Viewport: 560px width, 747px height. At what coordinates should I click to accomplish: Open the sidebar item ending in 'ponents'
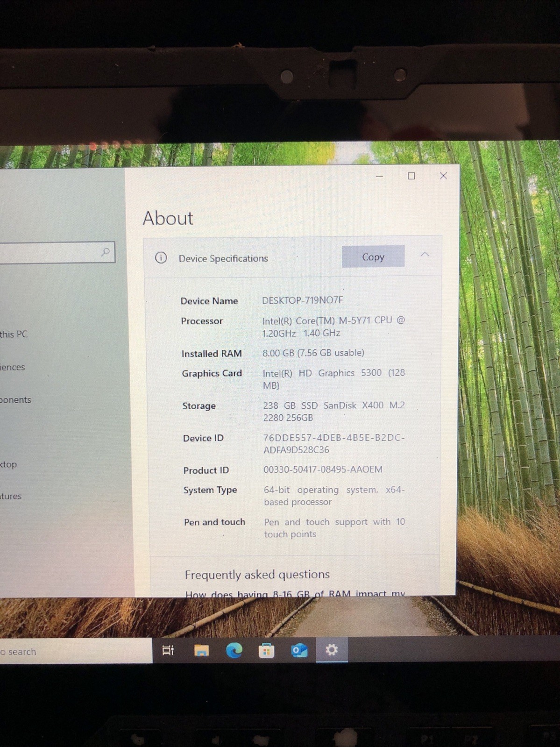pos(15,400)
